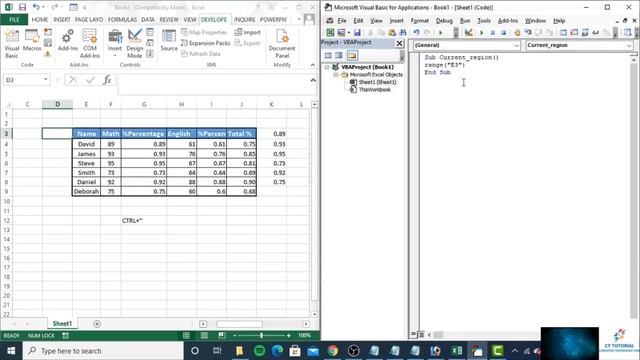Select the cell containing David
640x360 pixels.
click(x=87, y=144)
